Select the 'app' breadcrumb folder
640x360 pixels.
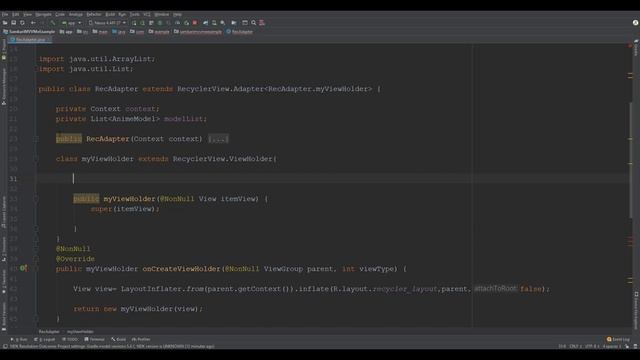point(66,31)
